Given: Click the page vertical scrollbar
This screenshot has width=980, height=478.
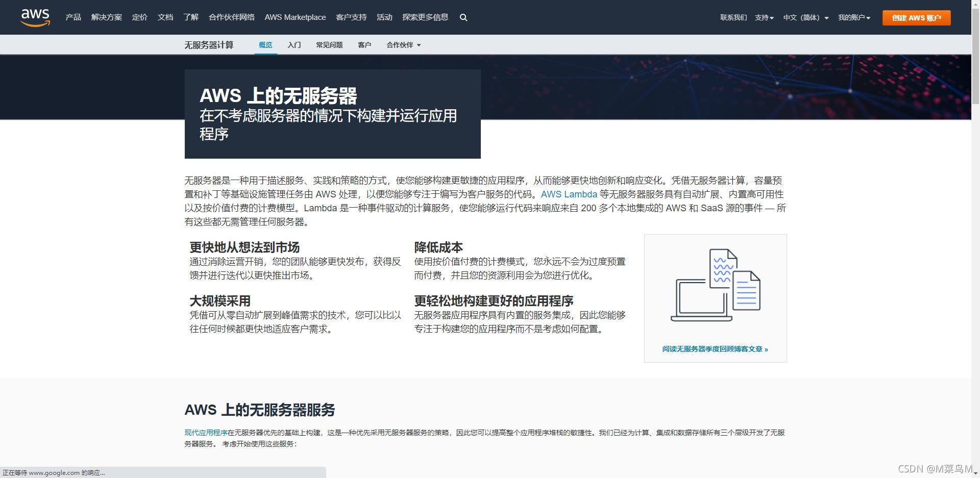Looking at the screenshot, I should [975, 56].
